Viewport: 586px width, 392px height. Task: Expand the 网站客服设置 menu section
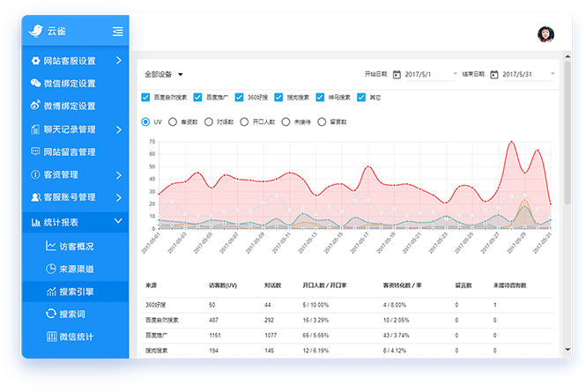click(75, 61)
